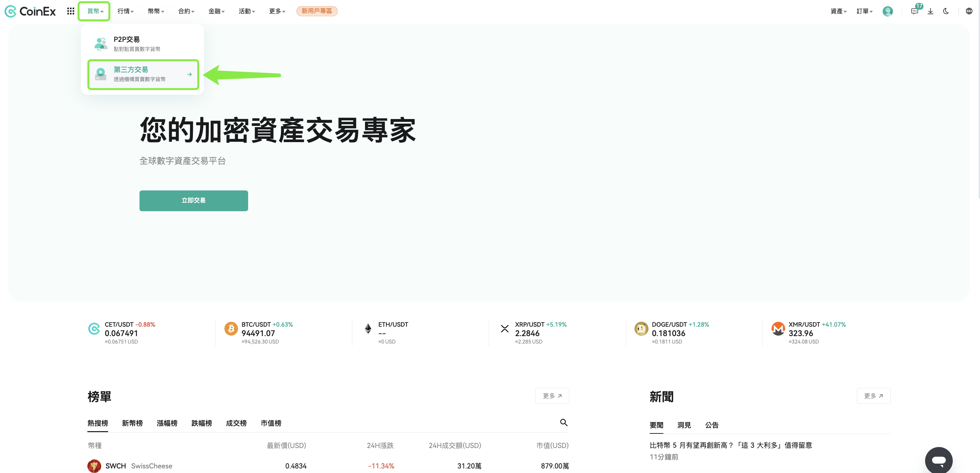The width and height of the screenshot is (980, 473).
Task: Switch to 漲幅榜 tab
Action: coord(167,423)
